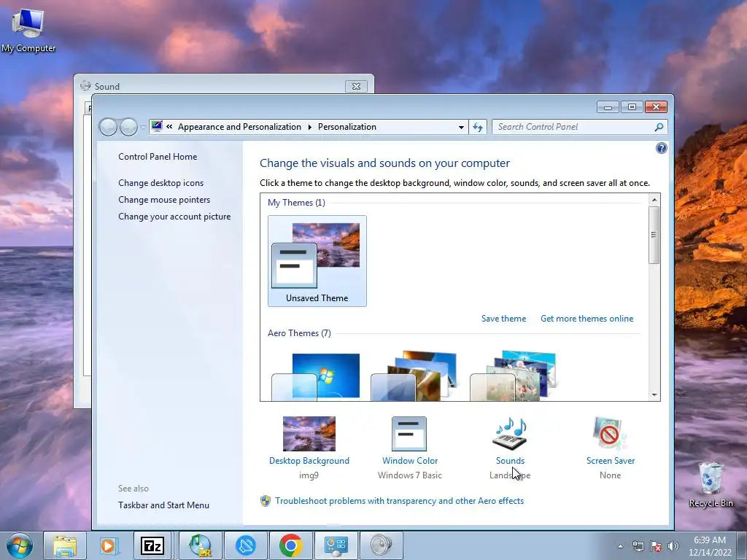Image resolution: width=747 pixels, height=560 pixels.
Task: Open the Recycle Bin desktop icon
Action: click(711, 484)
